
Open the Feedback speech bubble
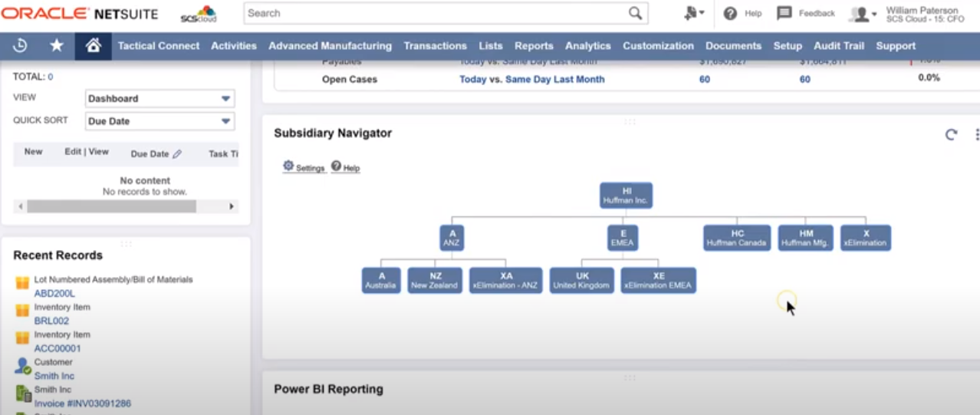[x=784, y=13]
